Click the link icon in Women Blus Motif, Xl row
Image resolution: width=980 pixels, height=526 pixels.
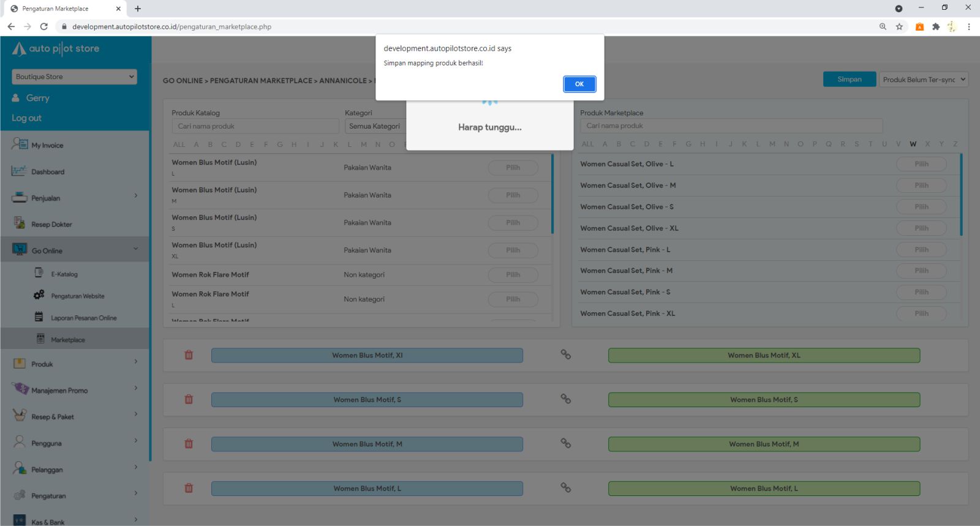pos(565,355)
